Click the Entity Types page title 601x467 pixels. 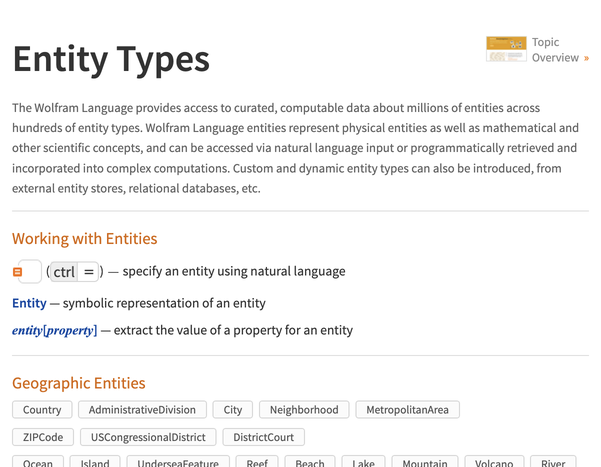111,60
